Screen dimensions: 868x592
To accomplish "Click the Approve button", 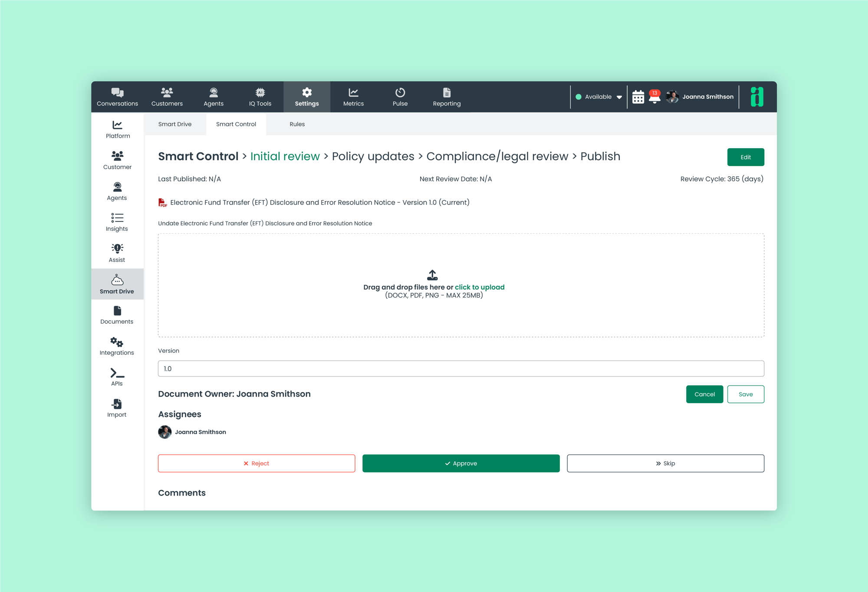I will click(461, 463).
